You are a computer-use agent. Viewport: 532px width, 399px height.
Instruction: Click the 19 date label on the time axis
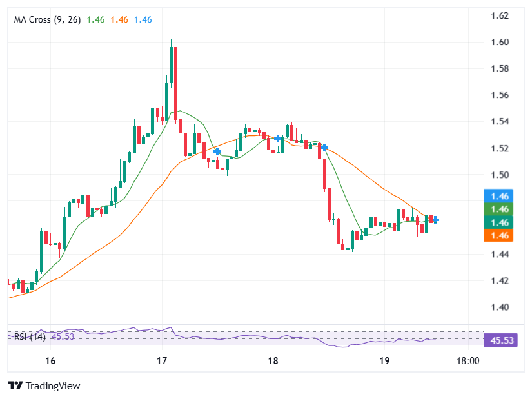tap(384, 362)
